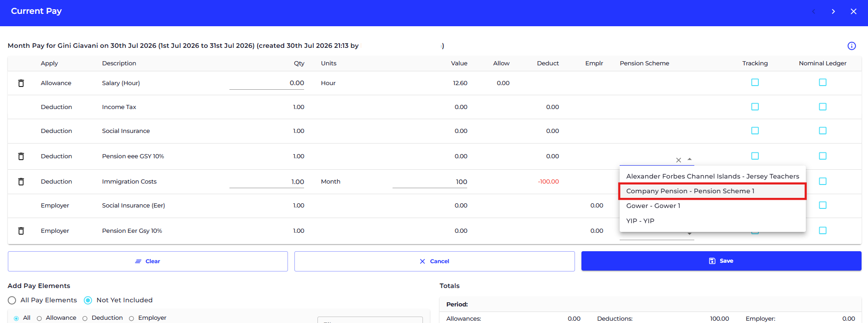Click the Income Tax description text

[119, 107]
